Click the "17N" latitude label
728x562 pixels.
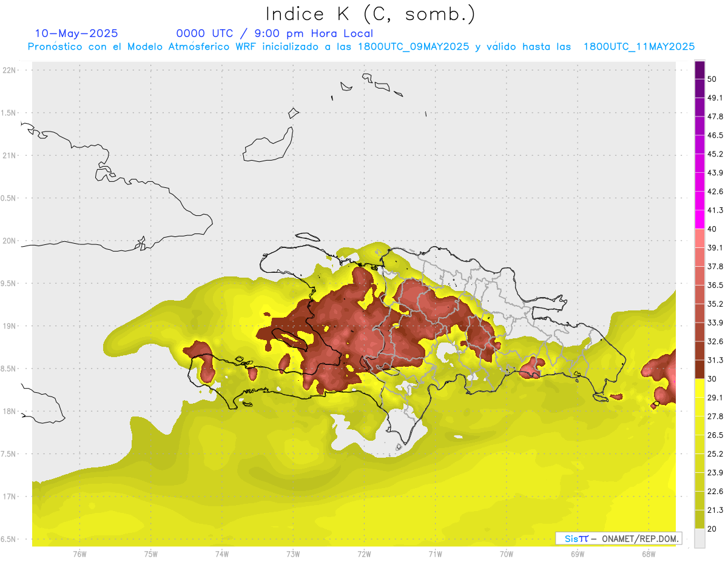tap(9, 497)
